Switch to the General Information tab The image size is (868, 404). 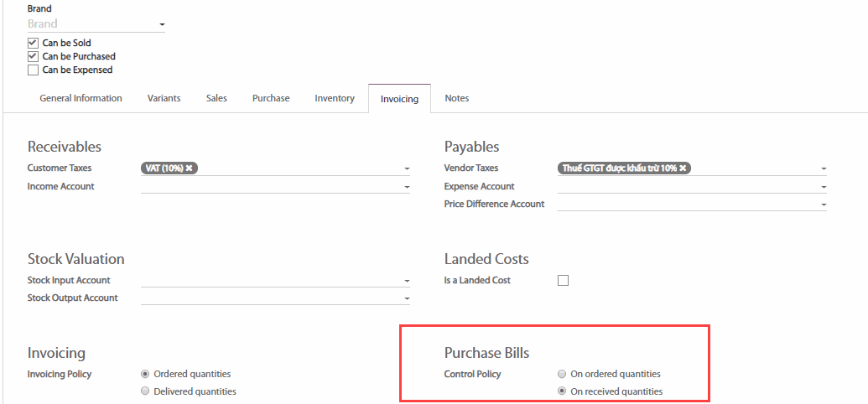click(x=81, y=98)
